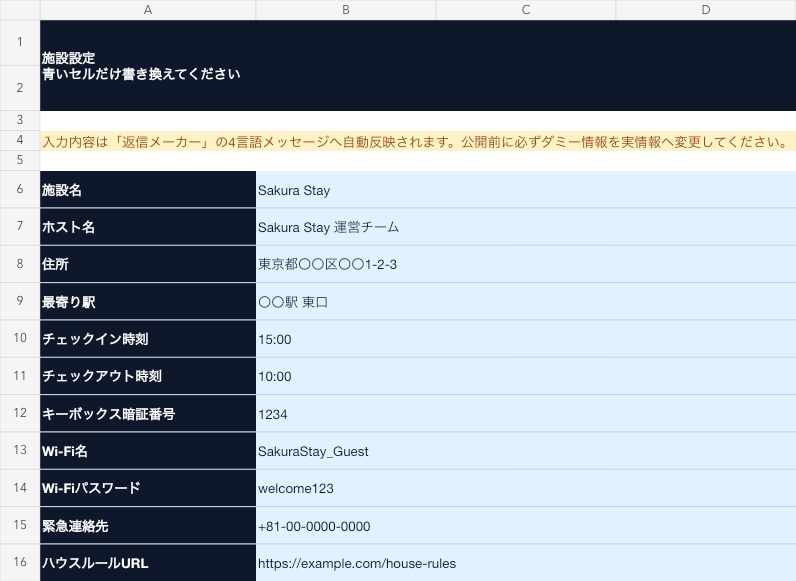796x581 pixels.
Task: Select row 10 header
Action: click(x=20, y=338)
